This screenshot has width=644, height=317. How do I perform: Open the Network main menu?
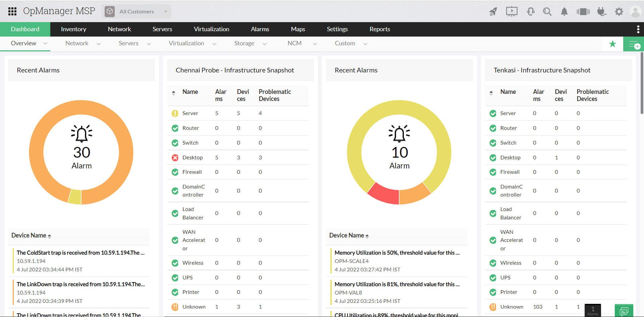click(x=119, y=29)
